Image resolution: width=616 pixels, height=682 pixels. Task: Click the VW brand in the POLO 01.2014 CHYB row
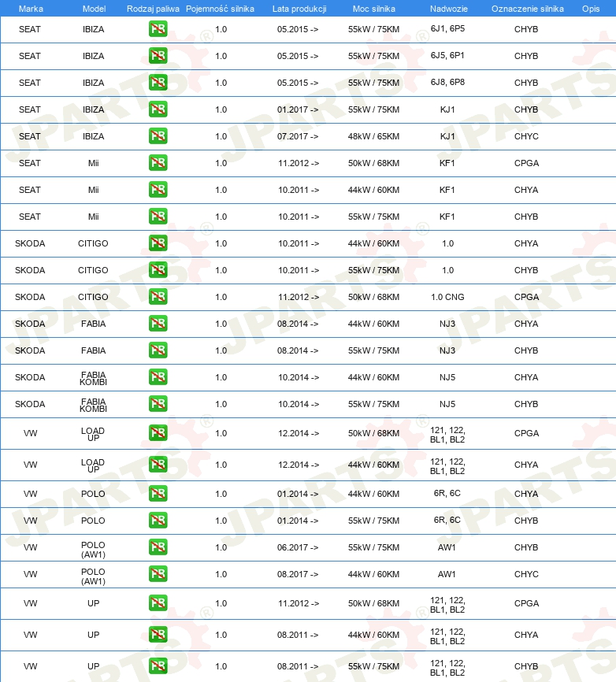click(30, 521)
